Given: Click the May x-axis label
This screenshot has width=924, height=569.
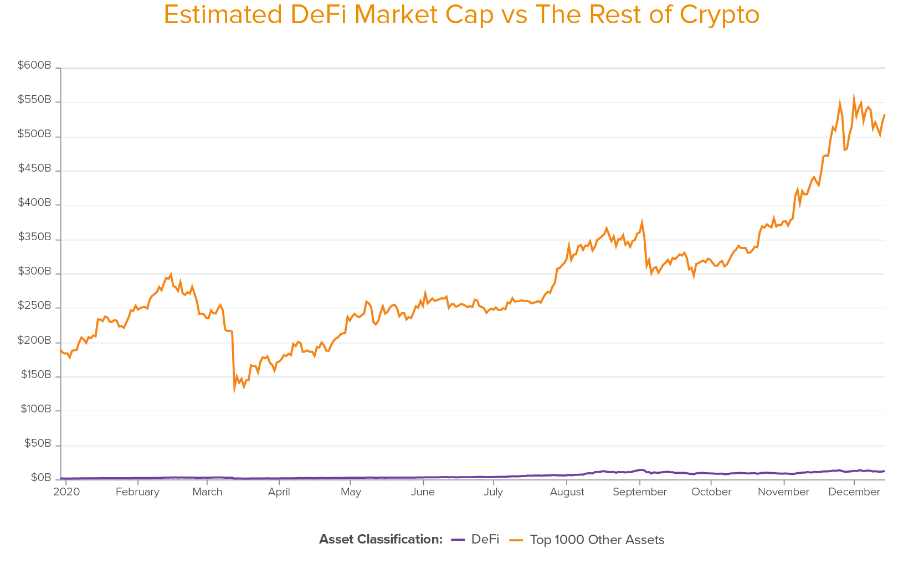Looking at the screenshot, I should point(351,492).
